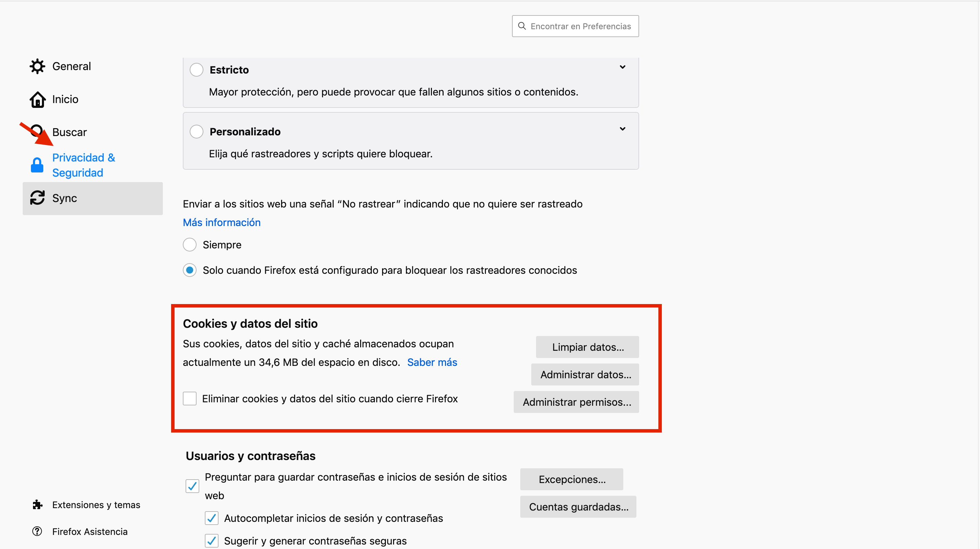Uncheck Autocompletar inicios de sesión y contraseñas
The height and width of the screenshot is (549, 980).
pyautogui.click(x=211, y=518)
